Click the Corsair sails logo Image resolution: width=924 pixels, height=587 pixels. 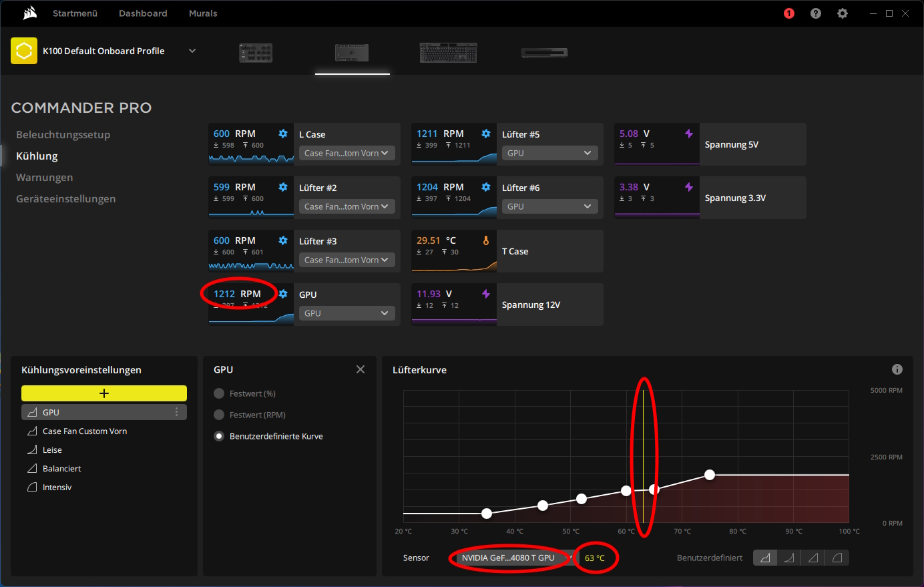click(29, 13)
